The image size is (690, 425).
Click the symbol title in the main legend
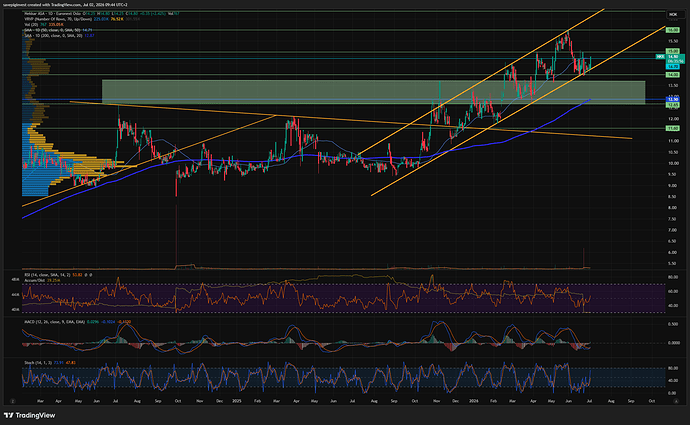(55, 14)
